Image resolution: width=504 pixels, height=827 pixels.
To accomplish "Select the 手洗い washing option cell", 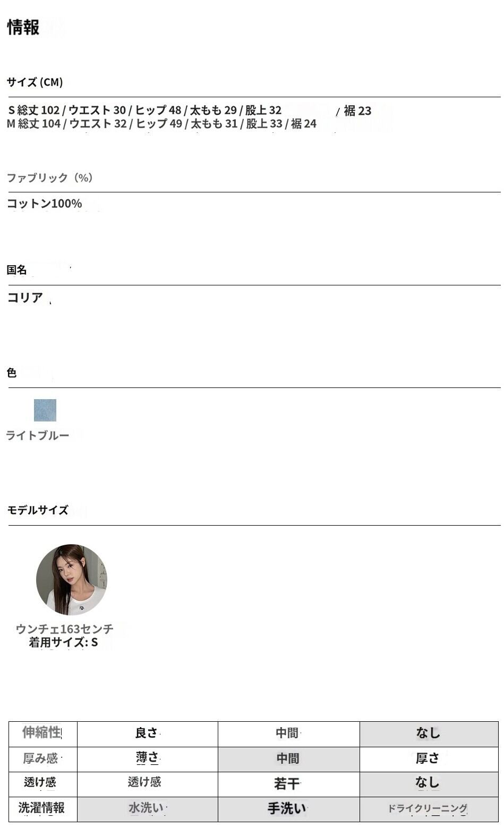I will (x=288, y=809).
